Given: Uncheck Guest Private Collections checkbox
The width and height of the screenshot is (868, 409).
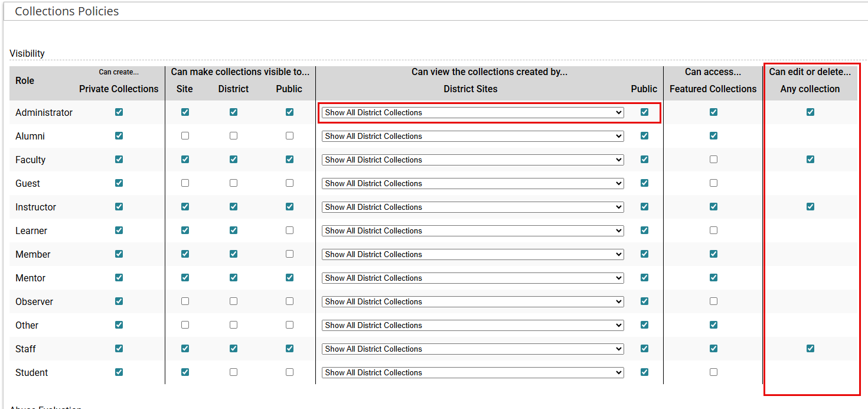Looking at the screenshot, I should 119,183.
